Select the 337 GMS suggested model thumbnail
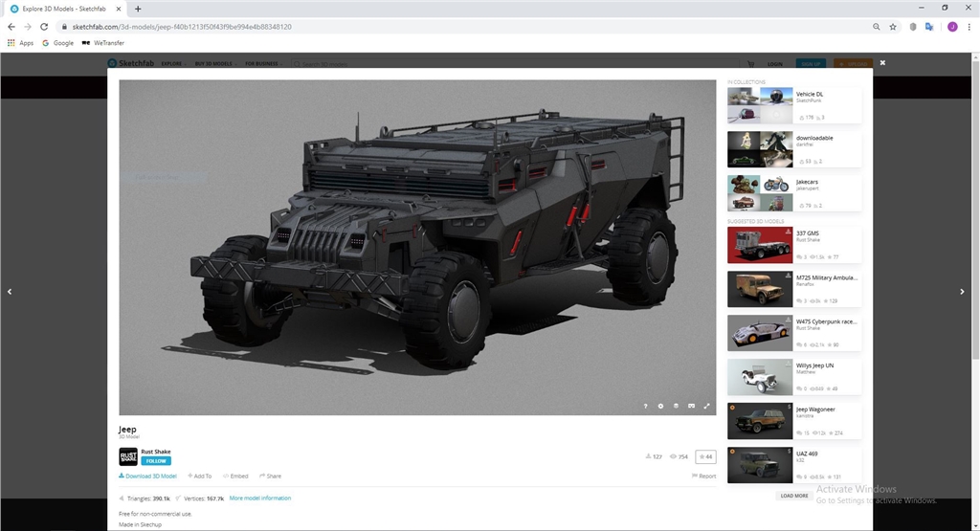Screen dimensions: 980x531 (760, 244)
